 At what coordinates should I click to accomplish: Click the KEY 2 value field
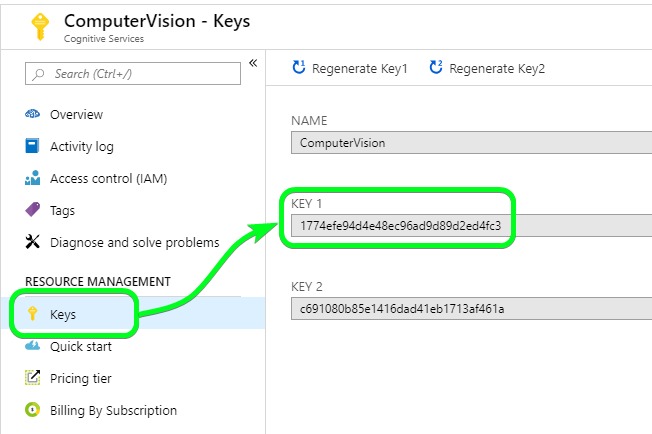coord(470,308)
